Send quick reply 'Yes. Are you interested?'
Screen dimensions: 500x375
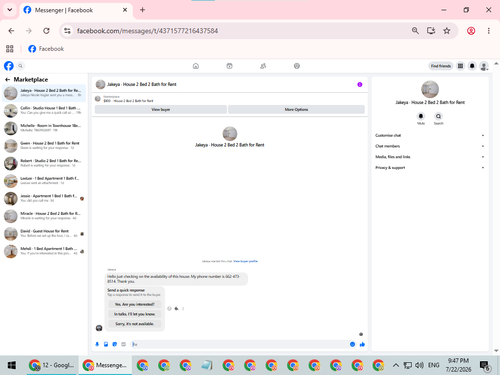pos(135,304)
